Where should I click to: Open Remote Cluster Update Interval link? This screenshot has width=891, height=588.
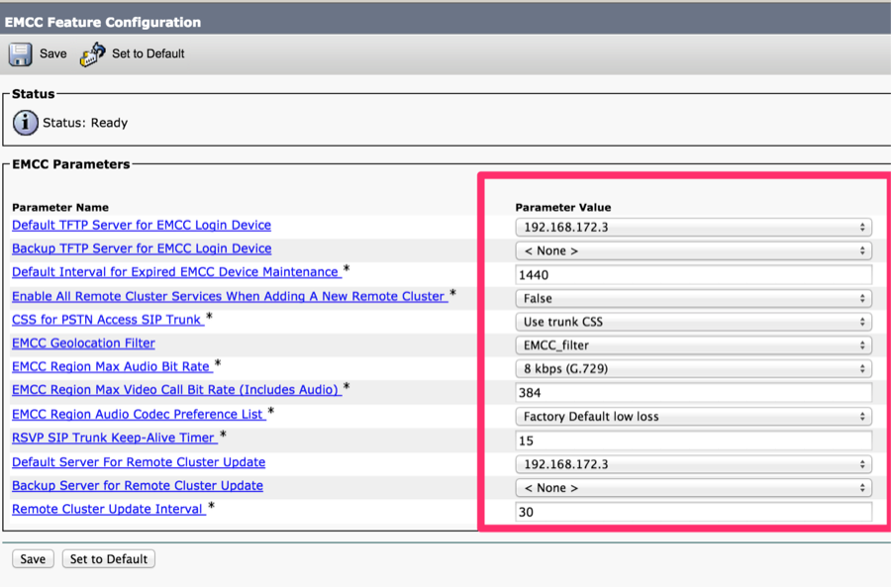tap(109, 509)
